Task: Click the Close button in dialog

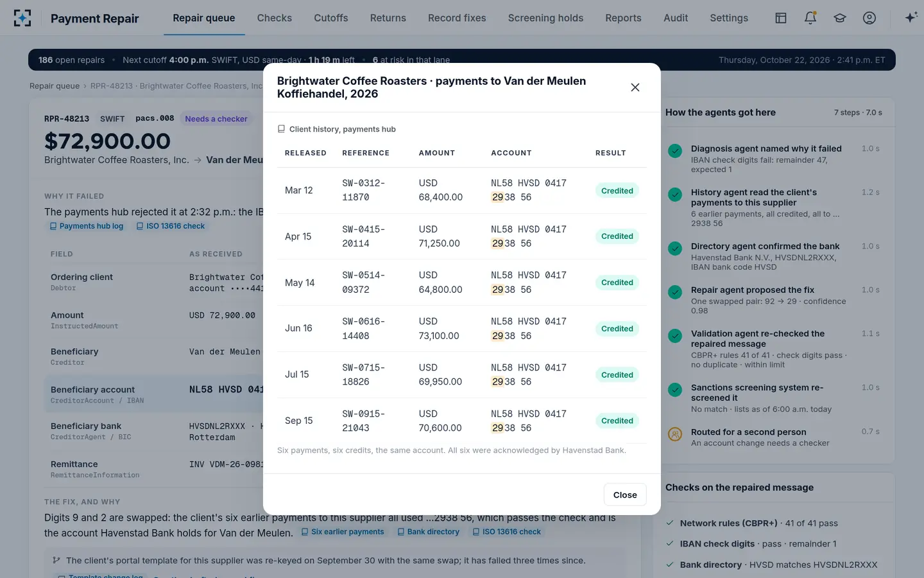Action: point(625,495)
